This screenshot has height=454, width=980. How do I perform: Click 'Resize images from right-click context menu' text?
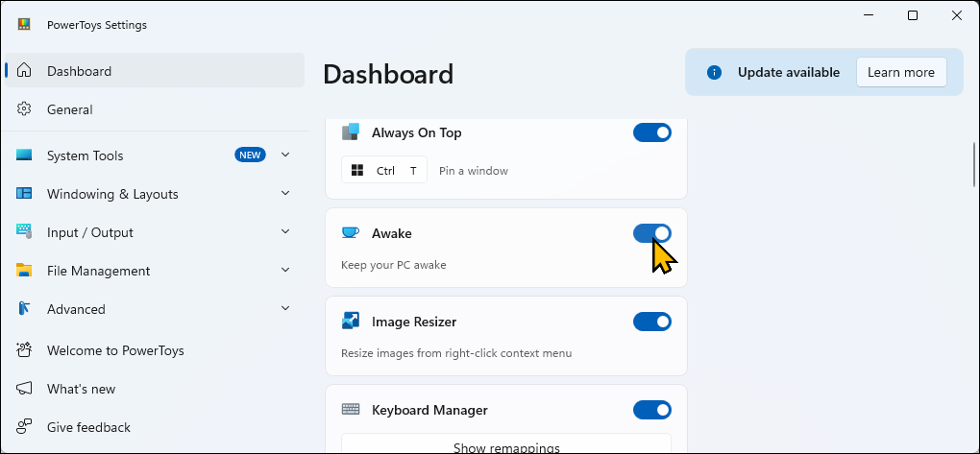[456, 353]
